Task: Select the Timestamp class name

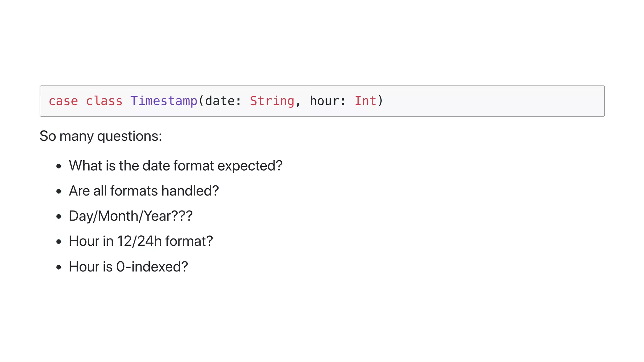Action: pyautogui.click(x=164, y=101)
